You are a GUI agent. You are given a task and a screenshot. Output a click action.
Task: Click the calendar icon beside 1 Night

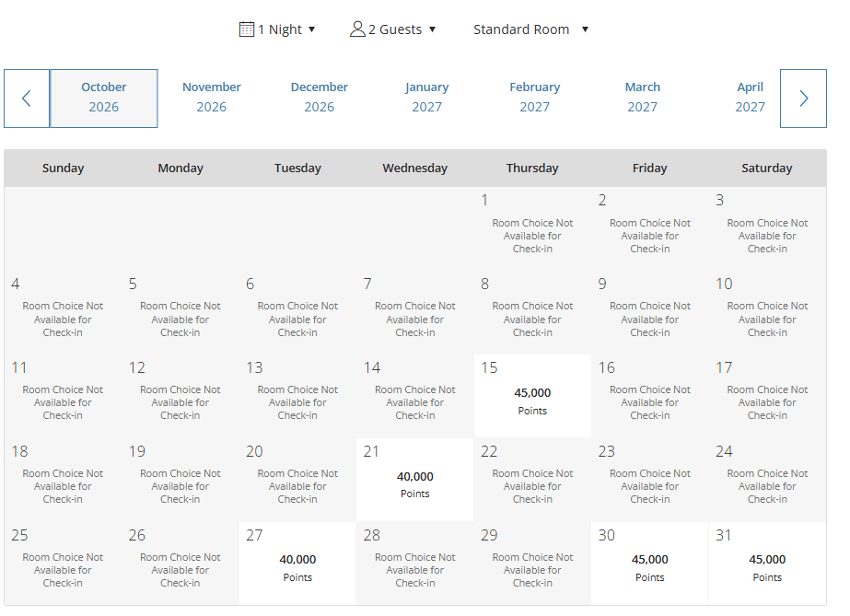point(246,29)
